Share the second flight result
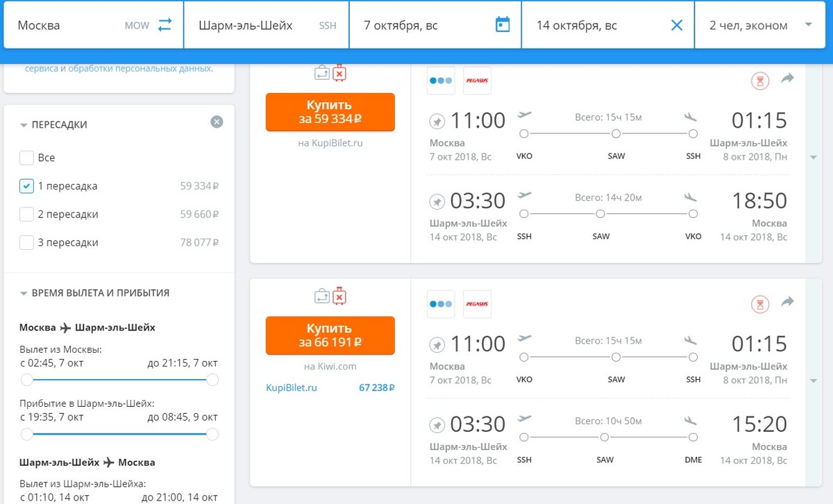The height and width of the screenshot is (504, 833). click(x=787, y=302)
